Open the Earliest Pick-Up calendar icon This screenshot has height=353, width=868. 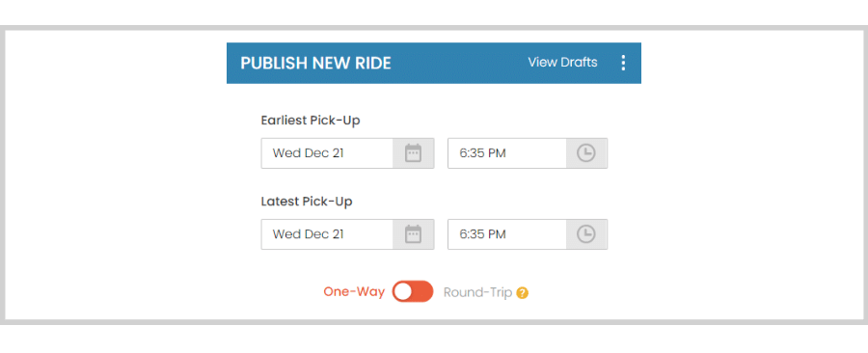point(413,153)
